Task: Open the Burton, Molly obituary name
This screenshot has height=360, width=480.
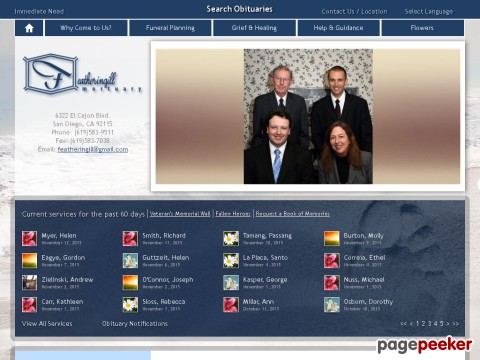Action: click(x=364, y=236)
